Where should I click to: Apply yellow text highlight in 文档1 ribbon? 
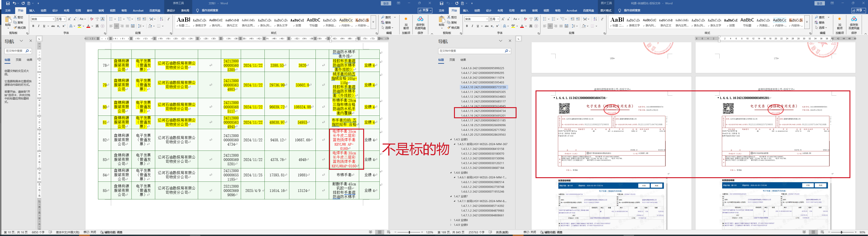coord(80,26)
